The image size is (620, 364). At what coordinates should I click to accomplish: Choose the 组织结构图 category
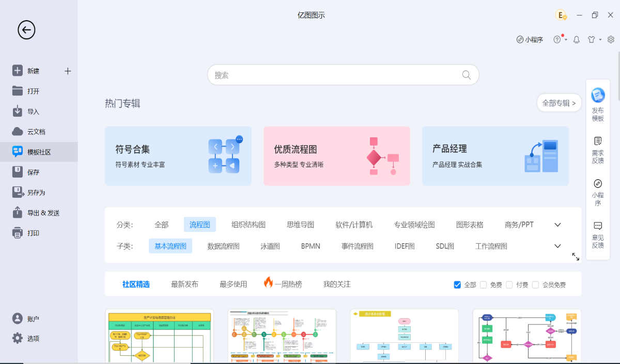tap(249, 225)
